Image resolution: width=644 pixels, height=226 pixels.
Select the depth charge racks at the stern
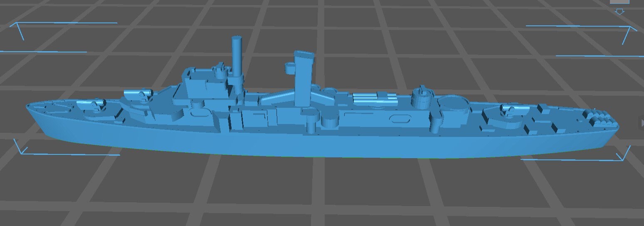(x=599, y=119)
